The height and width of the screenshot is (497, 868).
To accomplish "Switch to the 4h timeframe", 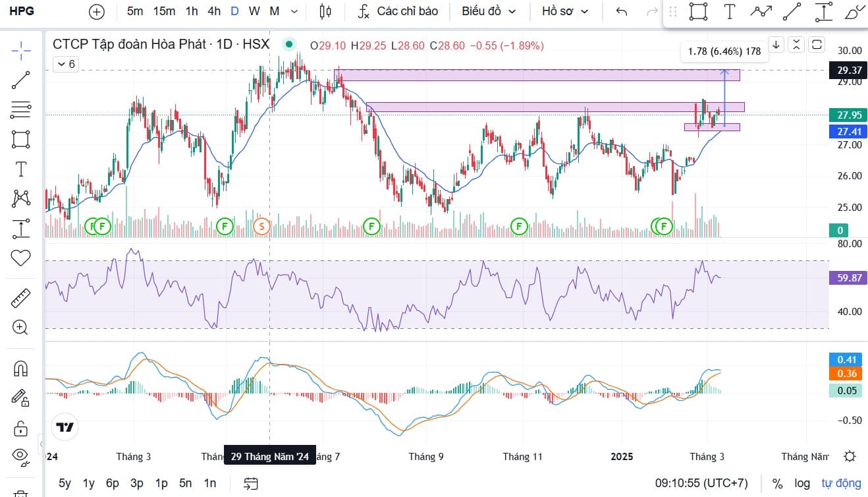I will (214, 11).
